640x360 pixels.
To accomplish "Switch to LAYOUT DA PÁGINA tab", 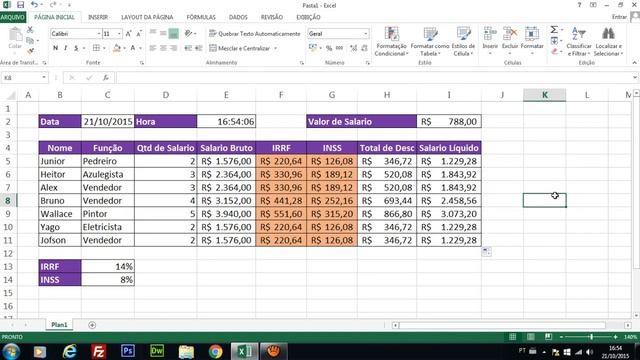I will tap(147, 17).
